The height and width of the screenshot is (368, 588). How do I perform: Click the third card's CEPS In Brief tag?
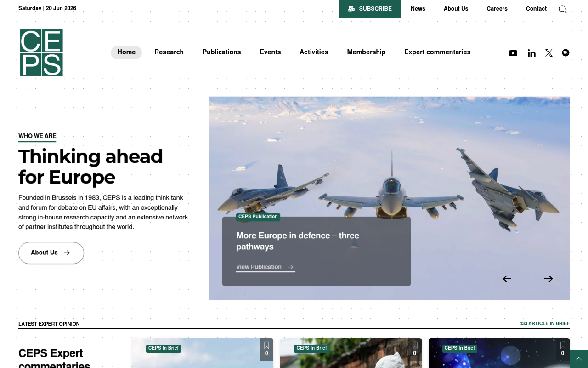point(460,348)
